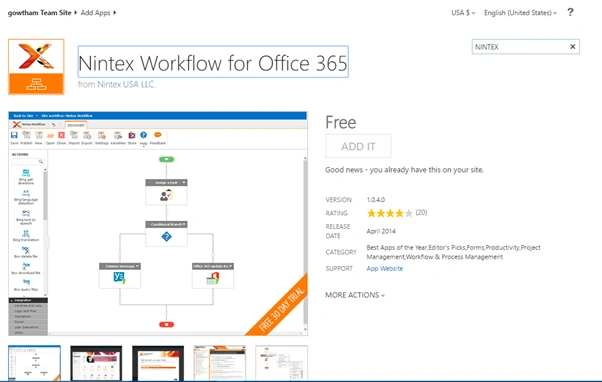Select the second thumbnail with pink banner
Image resolution: width=602 pixels, height=382 pixels.
(x=96, y=363)
